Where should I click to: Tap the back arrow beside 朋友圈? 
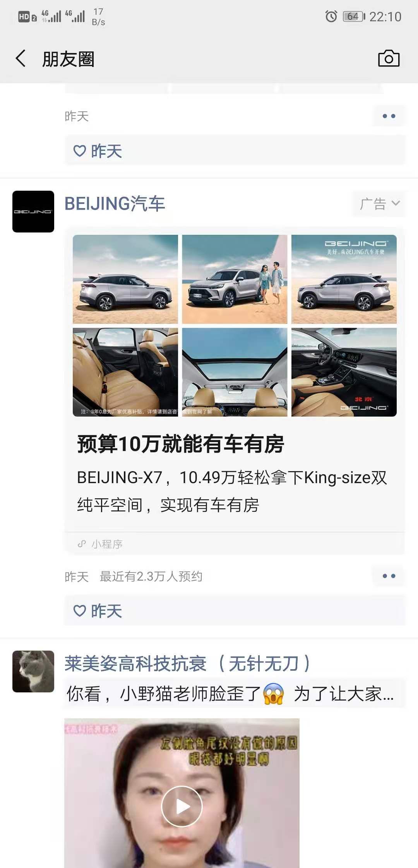21,58
